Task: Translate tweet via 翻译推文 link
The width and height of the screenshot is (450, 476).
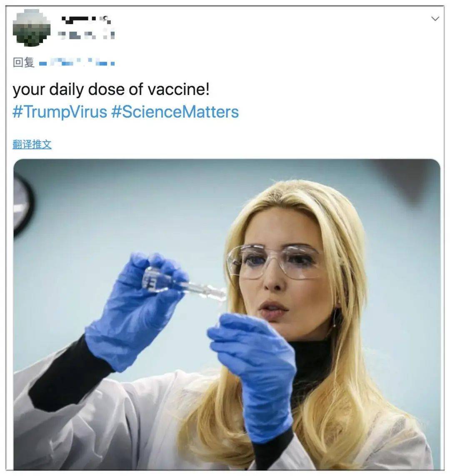Action: click(32, 144)
